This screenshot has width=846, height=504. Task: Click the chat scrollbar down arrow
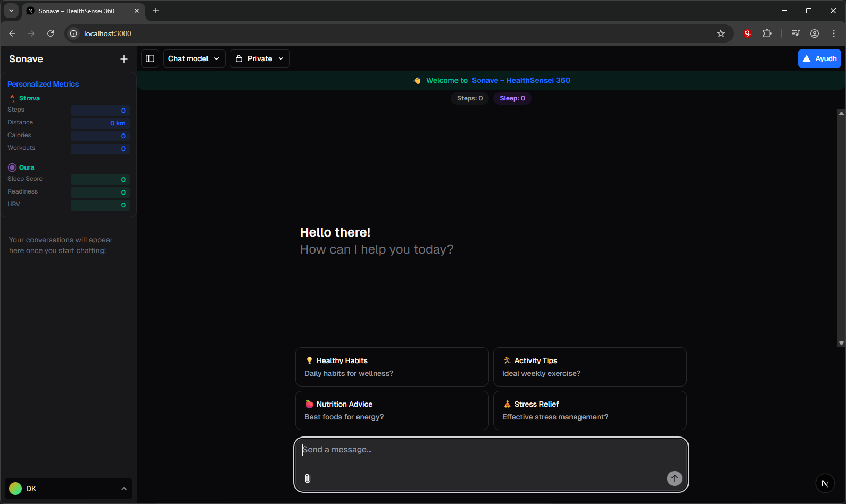coord(841,343)
